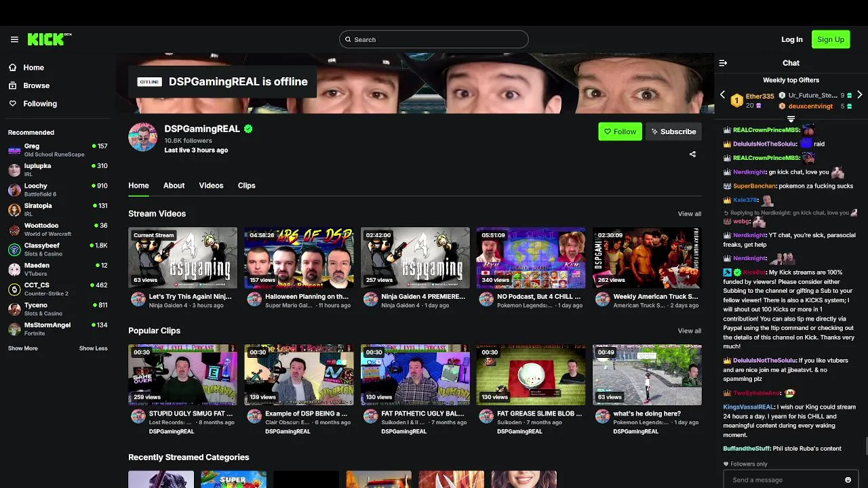Switch to the Clips tab
Viewport: 868px width, 488px height.
pyautogui.click(x=247, y=186)
